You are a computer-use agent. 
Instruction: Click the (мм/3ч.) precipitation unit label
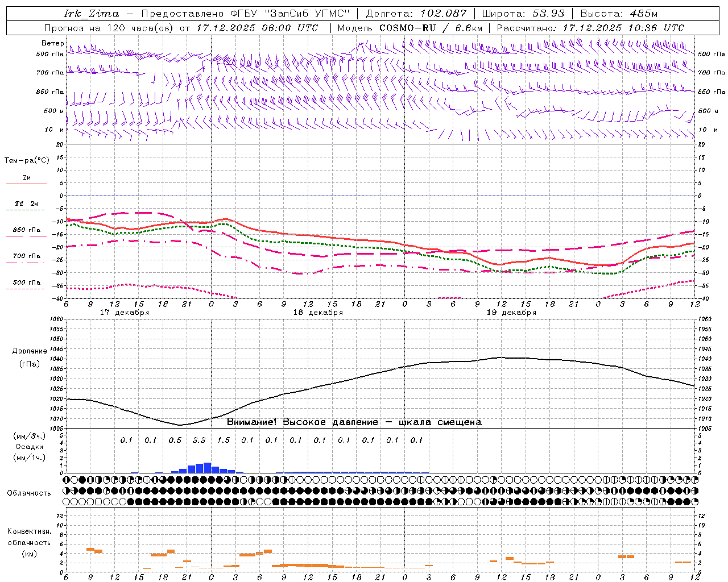point(30,436)
